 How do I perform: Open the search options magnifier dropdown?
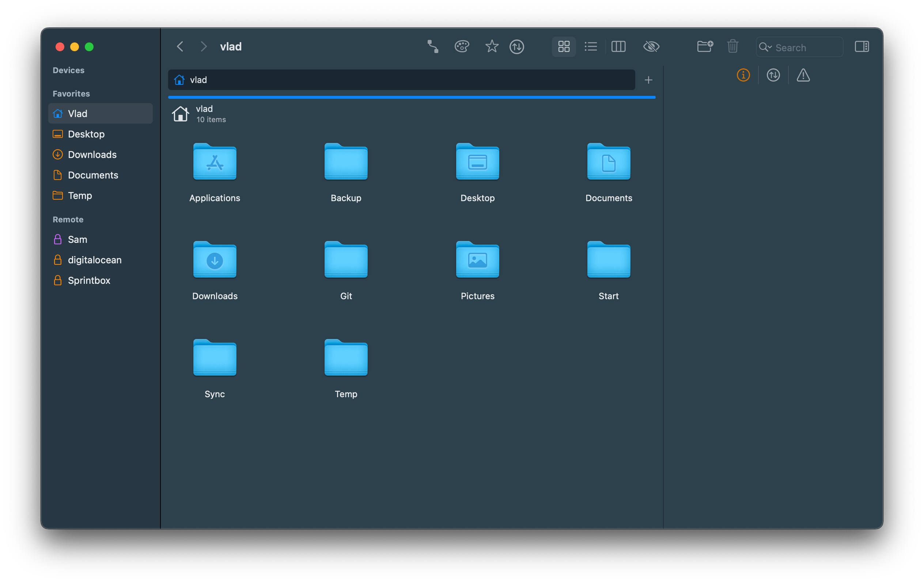[x=765, y=47]
